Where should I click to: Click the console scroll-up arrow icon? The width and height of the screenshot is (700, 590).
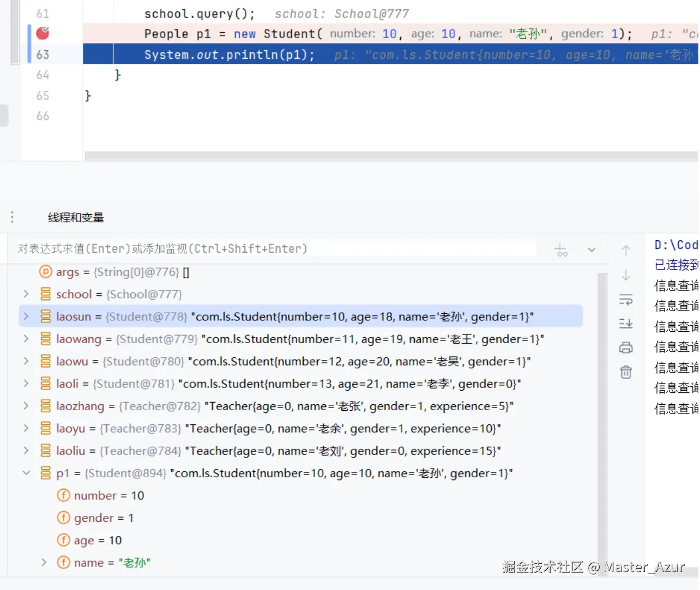pyautogui.click(x=626, y=250)
